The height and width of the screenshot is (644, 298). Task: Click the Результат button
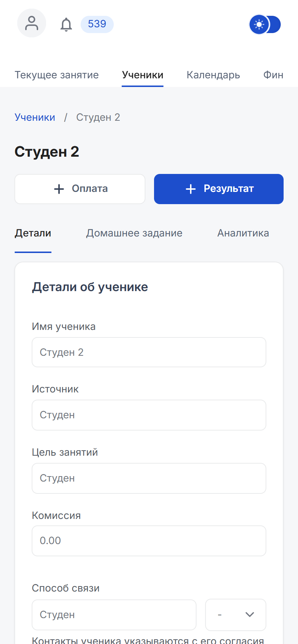218,189
